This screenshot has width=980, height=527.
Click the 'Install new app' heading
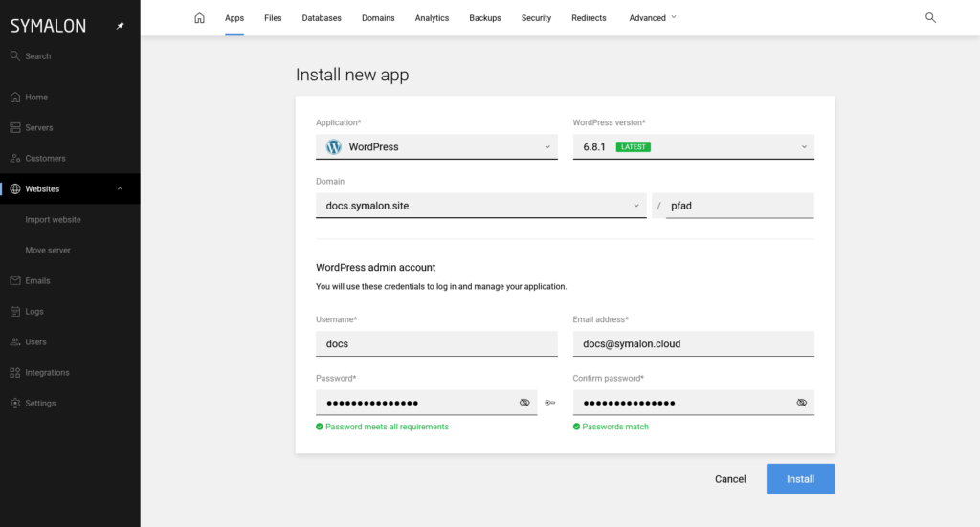pyautogui.click(x=352, y=75)
